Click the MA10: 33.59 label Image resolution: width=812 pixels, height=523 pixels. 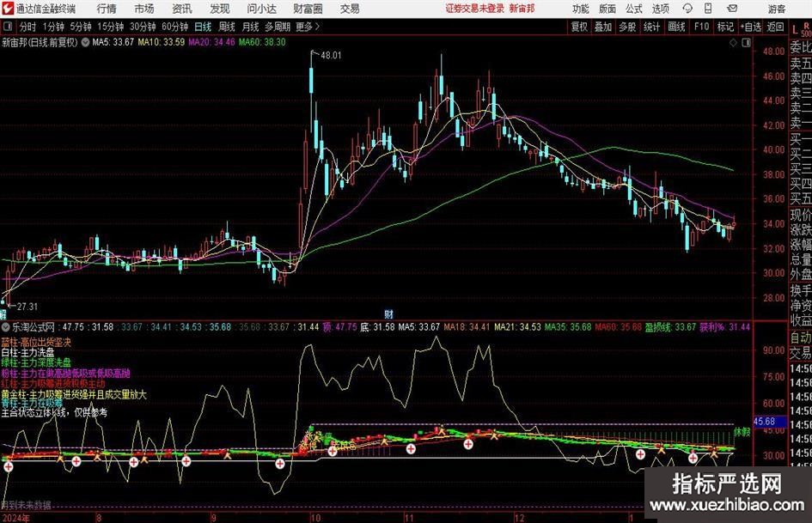161,42
